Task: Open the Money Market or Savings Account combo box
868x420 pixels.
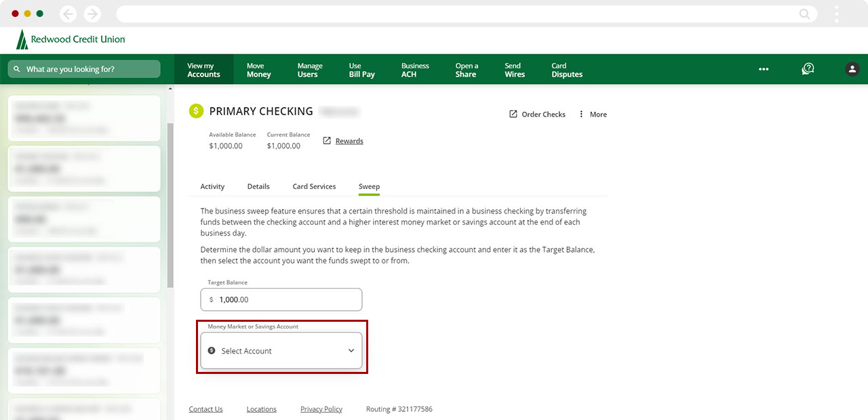Action: (281, 351)
